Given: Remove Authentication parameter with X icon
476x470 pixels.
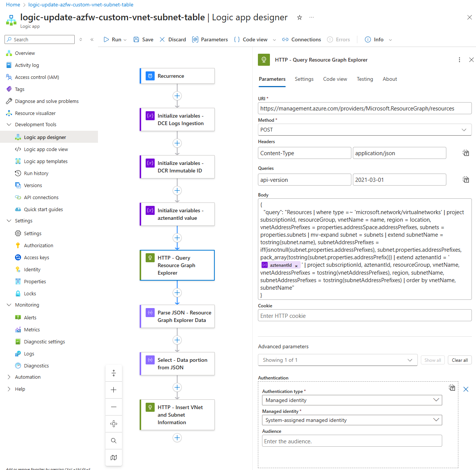Looking at the screenshot, I should (466, 389).
